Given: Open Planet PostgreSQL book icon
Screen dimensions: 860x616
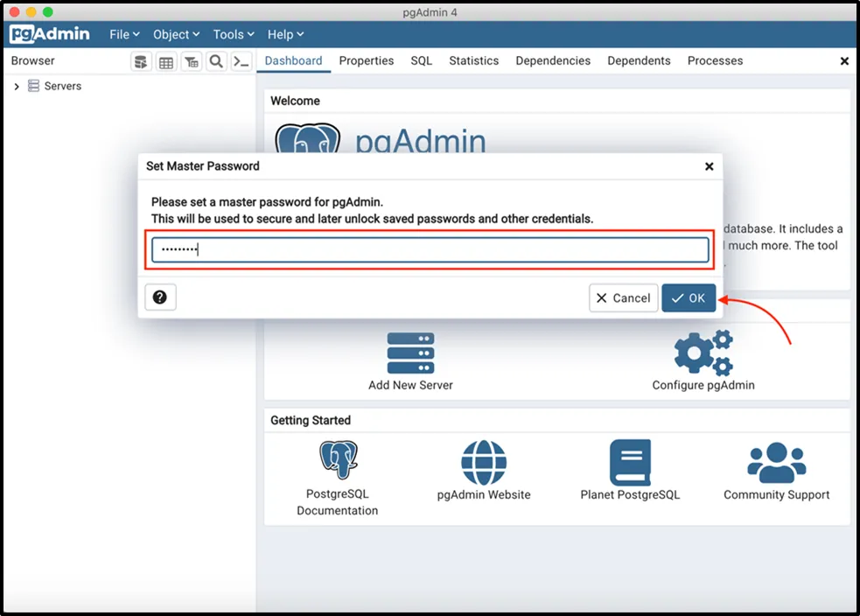Looking at the screenshot, I should coord(630,462).
